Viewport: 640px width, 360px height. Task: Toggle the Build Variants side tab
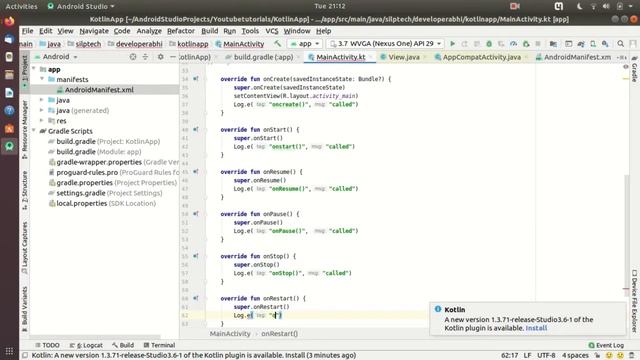[24, 309]
